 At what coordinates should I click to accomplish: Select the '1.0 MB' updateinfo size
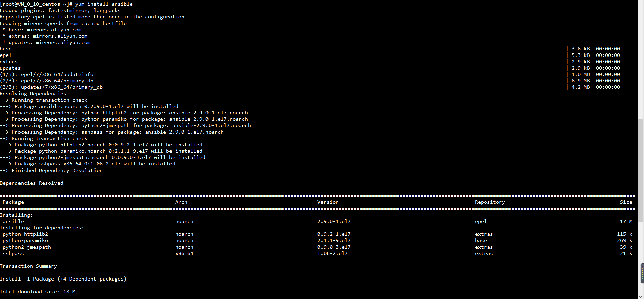581,74
